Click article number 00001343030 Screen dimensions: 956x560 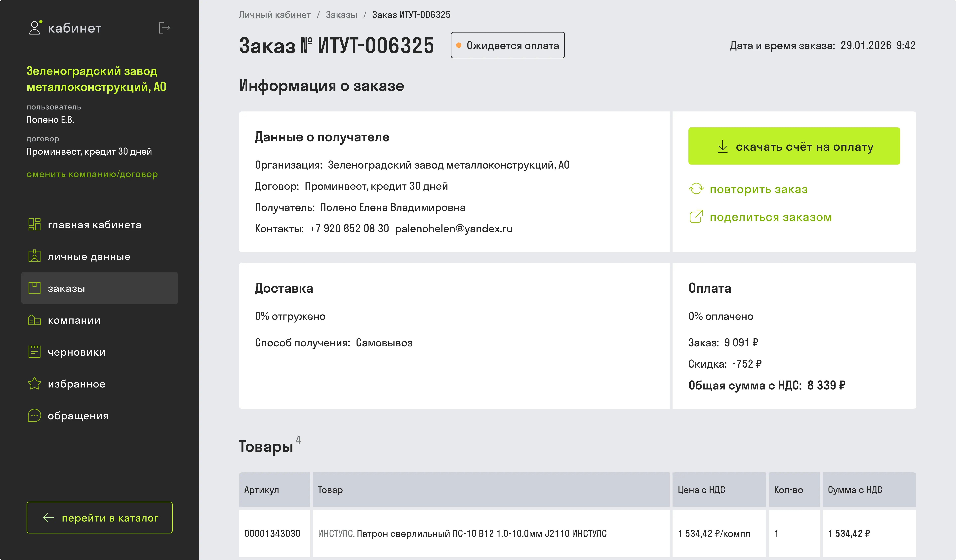(272, 533)
